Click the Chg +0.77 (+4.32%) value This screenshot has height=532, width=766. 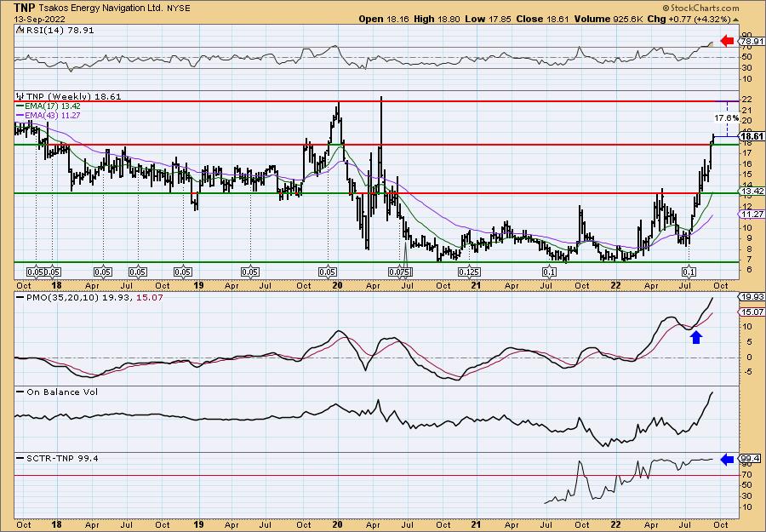click(x=689, y=19)
